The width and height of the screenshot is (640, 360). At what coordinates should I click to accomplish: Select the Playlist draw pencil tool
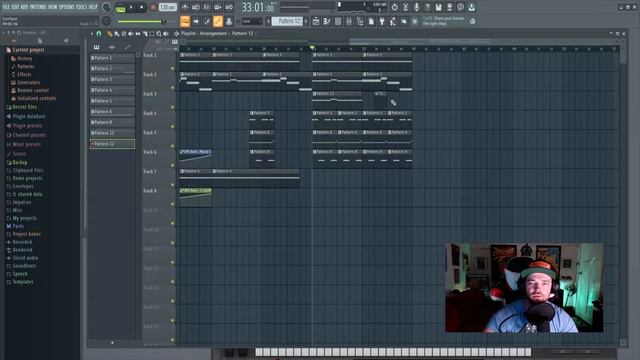coord(110,34)
